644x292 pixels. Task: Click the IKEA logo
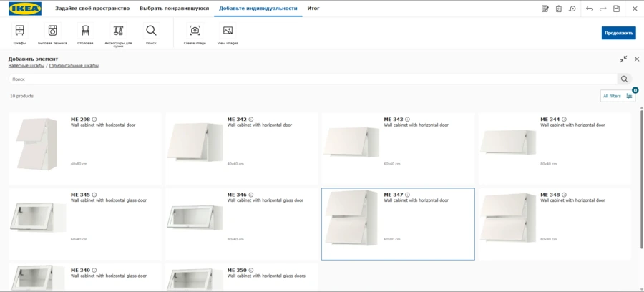click(25, 9)
